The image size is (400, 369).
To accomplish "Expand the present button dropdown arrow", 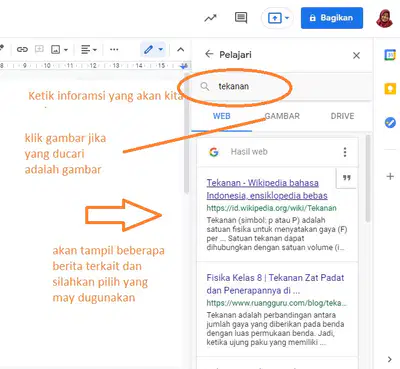I will pyautogui.click(x=287, y=18).
